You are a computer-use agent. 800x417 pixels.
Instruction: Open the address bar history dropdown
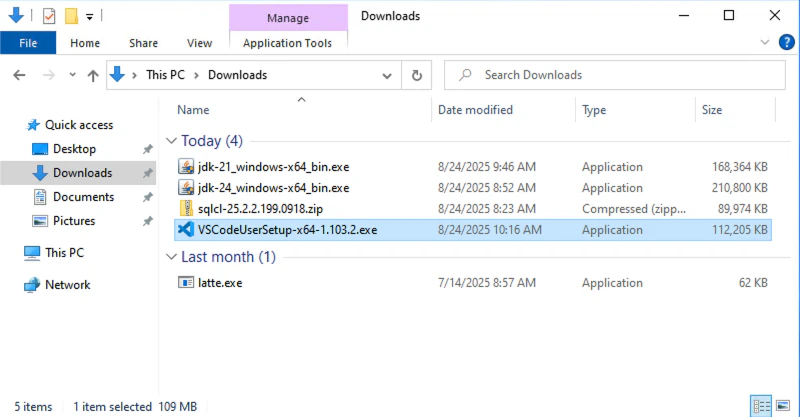(387, 76)
